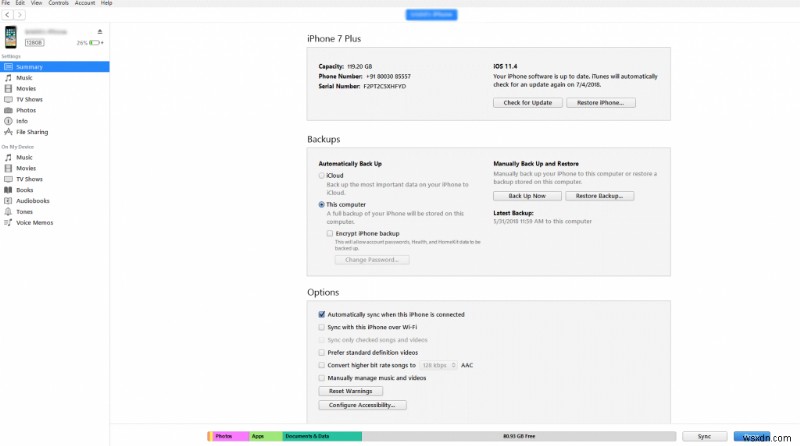Open Books on my device

pos(24,190)
